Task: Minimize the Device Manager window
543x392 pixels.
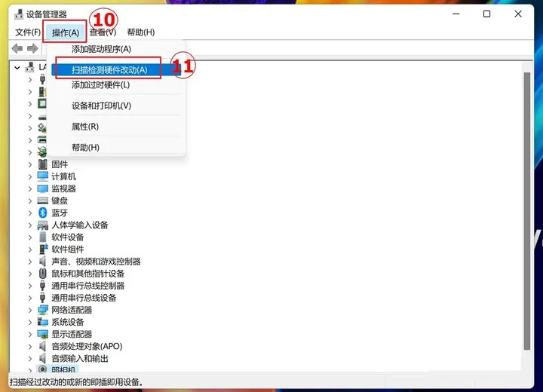Action: [456, 14]
